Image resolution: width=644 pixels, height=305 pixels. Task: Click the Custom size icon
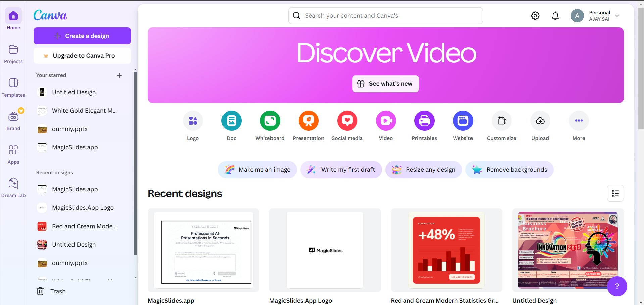pos(501,121)
